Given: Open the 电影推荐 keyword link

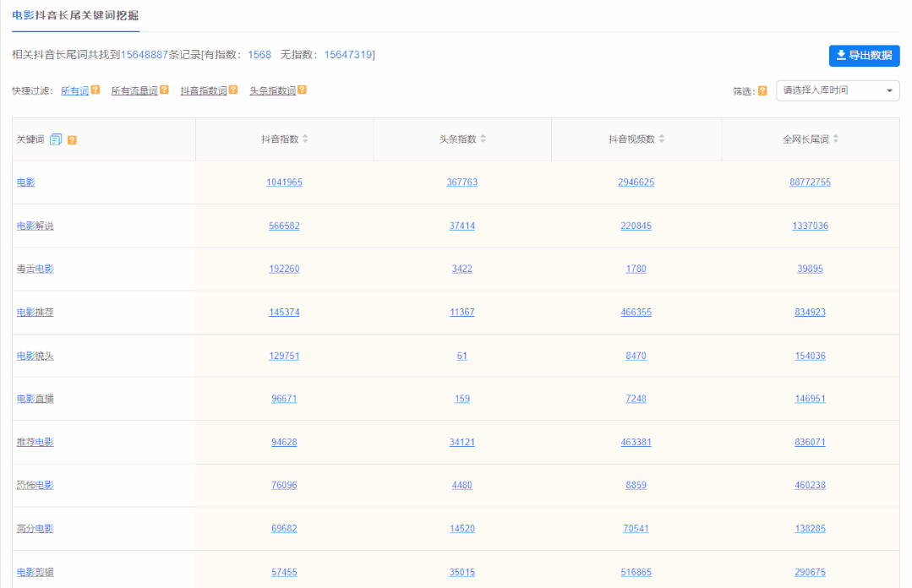Looking at the screenshot, I should coord(35,313).
